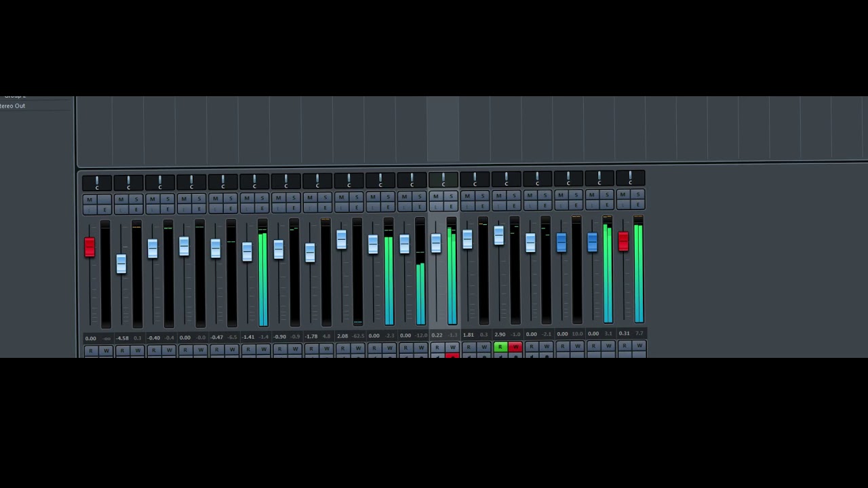Click the pan control above the 0.22 channel
The width and height of the screenshot is (868, 488).
pos(443,180)
